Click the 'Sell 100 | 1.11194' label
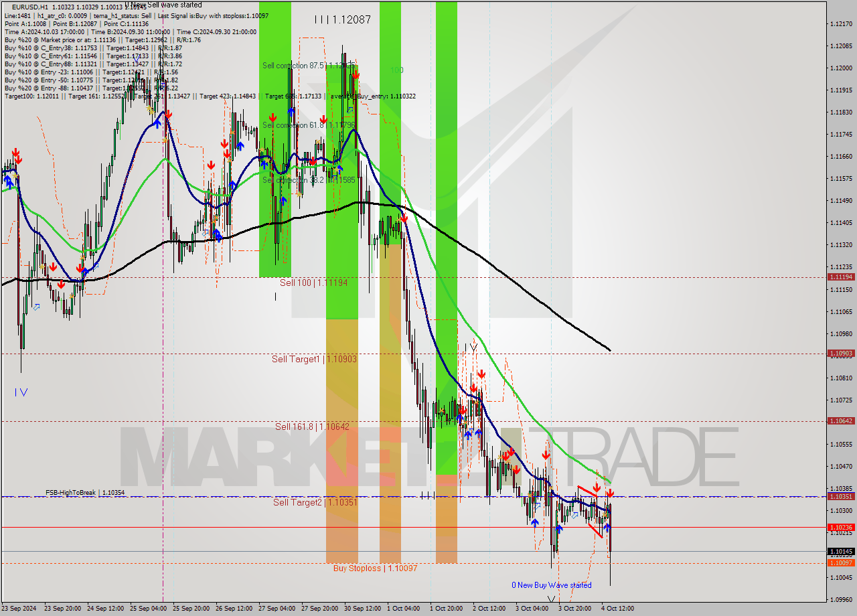Viewport: 857px width, 616px height. [x=313, y=283]
